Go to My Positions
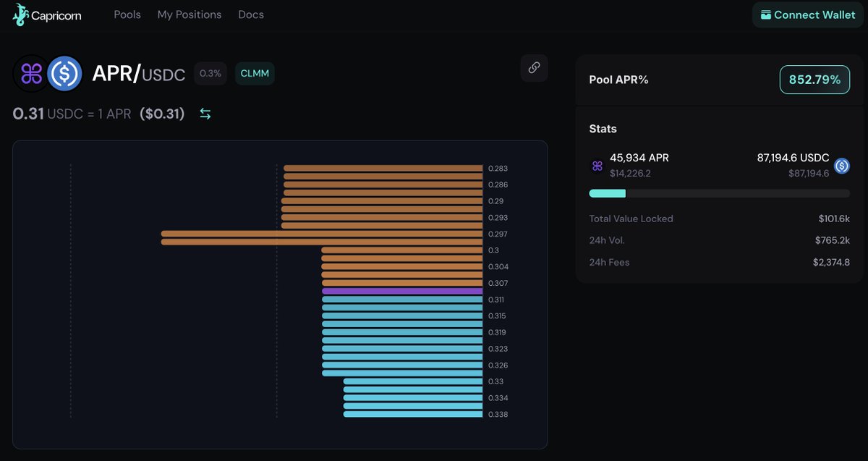 [190, 14]
